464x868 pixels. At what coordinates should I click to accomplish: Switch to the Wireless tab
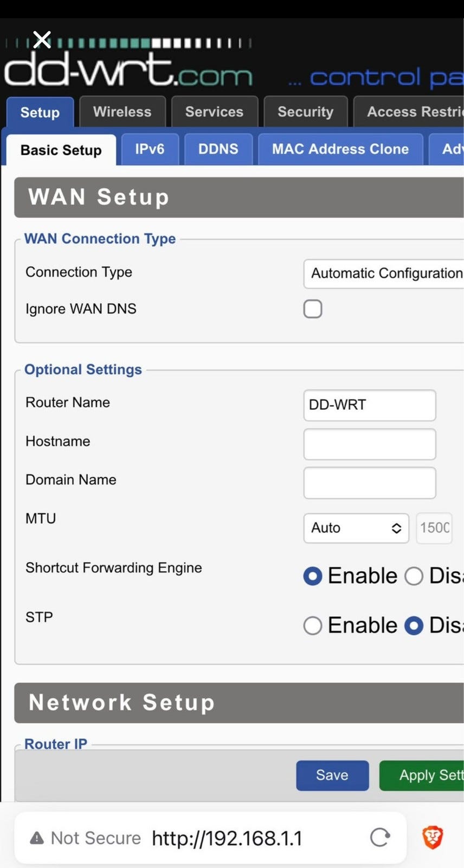[122, 112]
